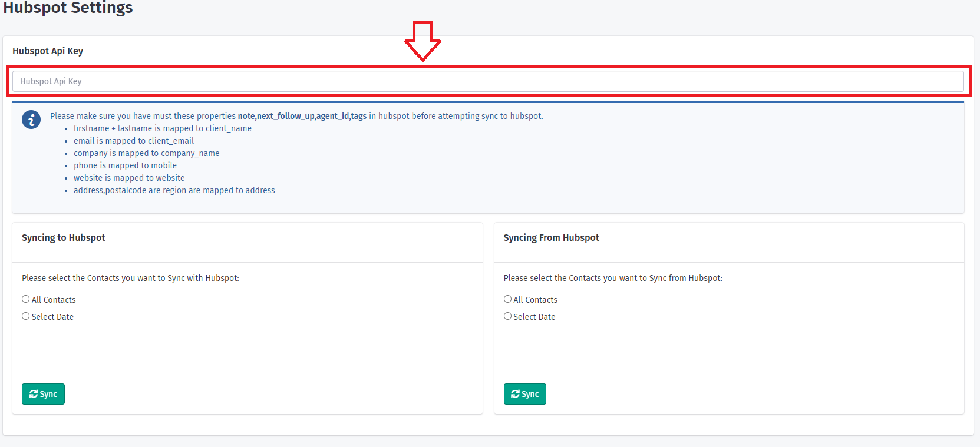Select the Select Date option under Syncing to Hubspot
Screen dimensions: 980x447
[x=26, y=316]
